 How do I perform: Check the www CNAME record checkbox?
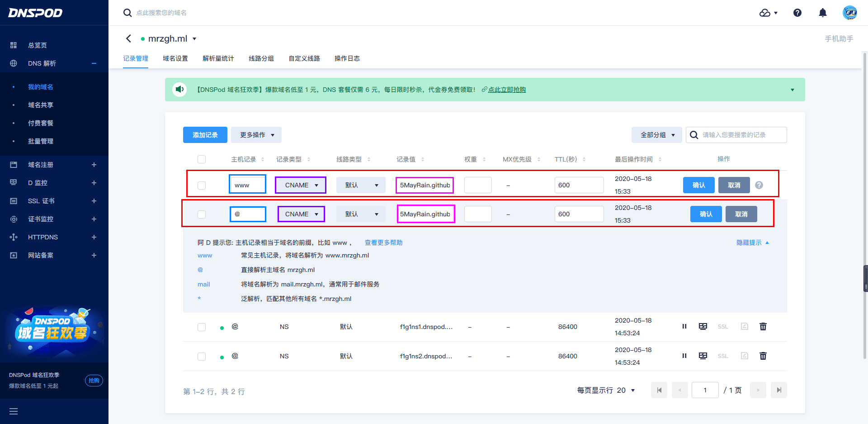pos(202,186)
